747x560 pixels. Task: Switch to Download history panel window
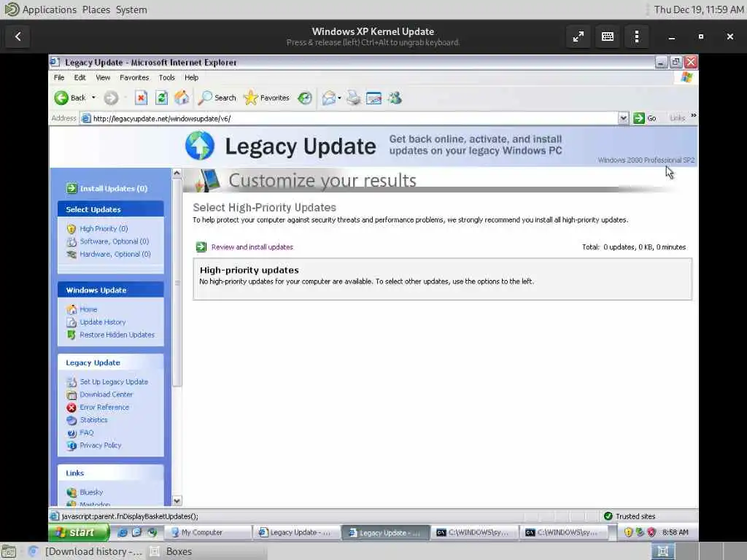point(85,551)
